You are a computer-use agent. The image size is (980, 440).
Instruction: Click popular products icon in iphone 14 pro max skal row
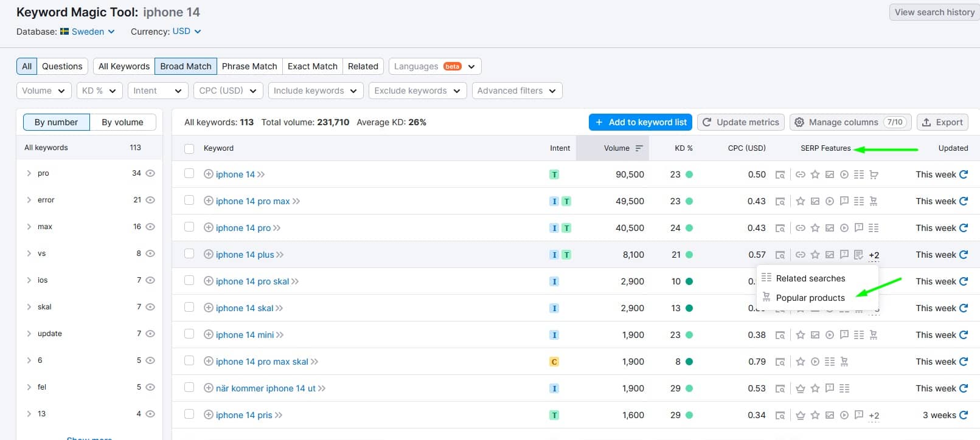point(844,362)
